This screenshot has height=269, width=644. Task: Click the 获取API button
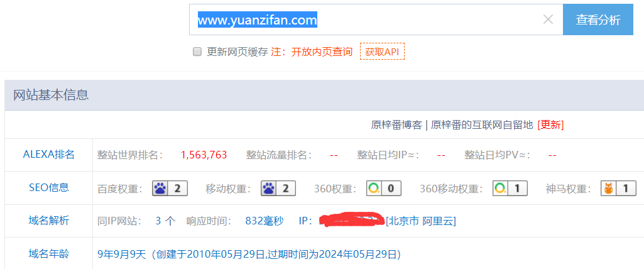pos(383,52)
